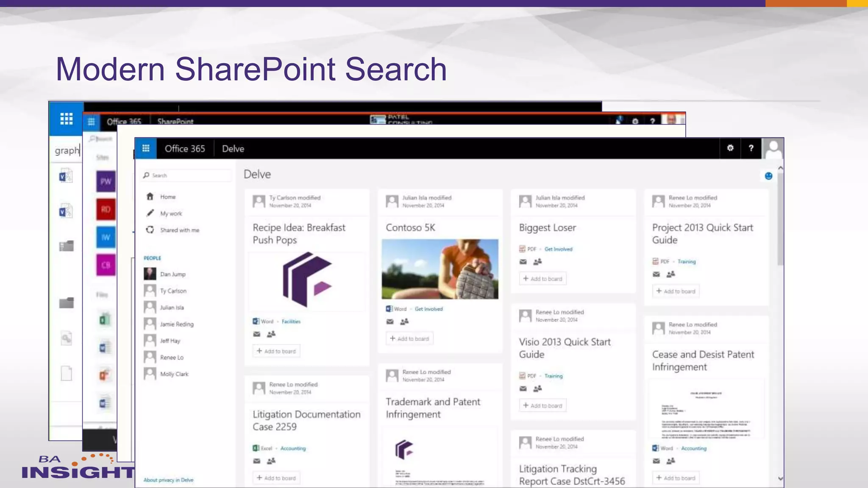Click the mail icon on Biggest Loser card
The height and width of the screenshot is (488, 868).
(x=523, y=262)
